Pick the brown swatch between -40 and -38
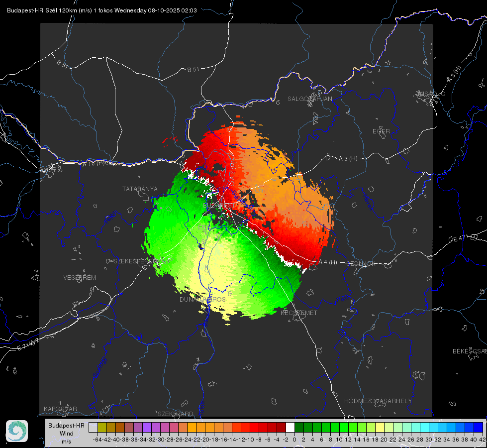 120,427
